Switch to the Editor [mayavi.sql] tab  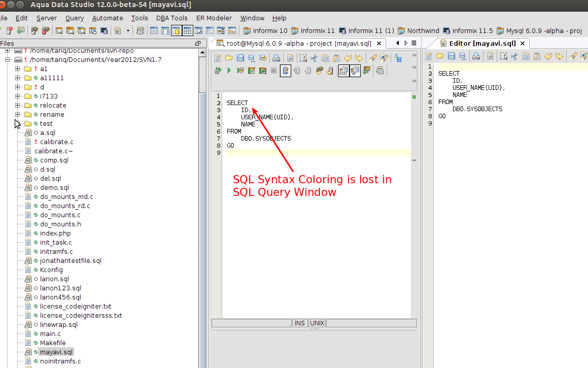[x=482, y=44]
